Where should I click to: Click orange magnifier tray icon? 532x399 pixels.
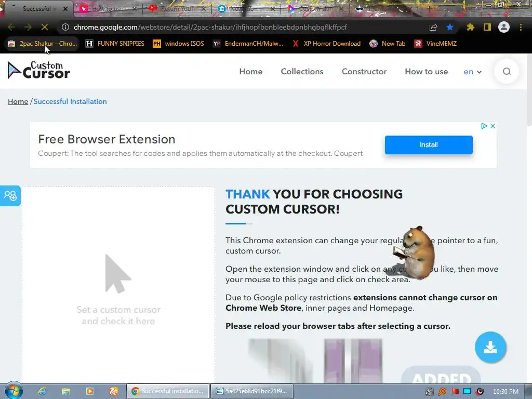[x=442, y=392]
